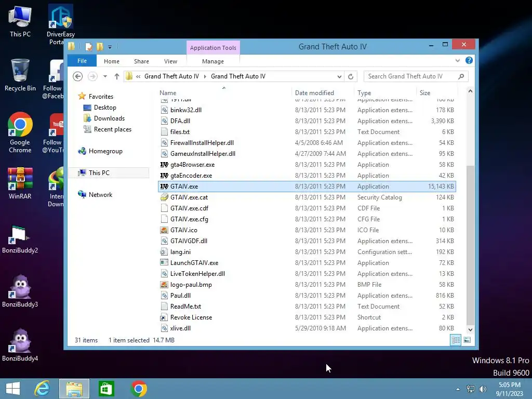The image size is (532, 399).
Task: Open the Home ribbon tab
Action: [112, 61]
